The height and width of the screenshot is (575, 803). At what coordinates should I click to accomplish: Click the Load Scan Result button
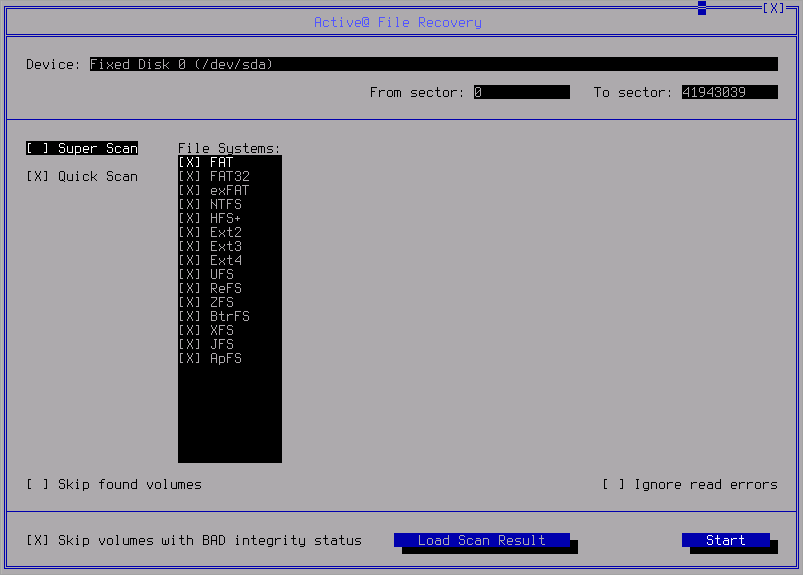coord(482,540)
